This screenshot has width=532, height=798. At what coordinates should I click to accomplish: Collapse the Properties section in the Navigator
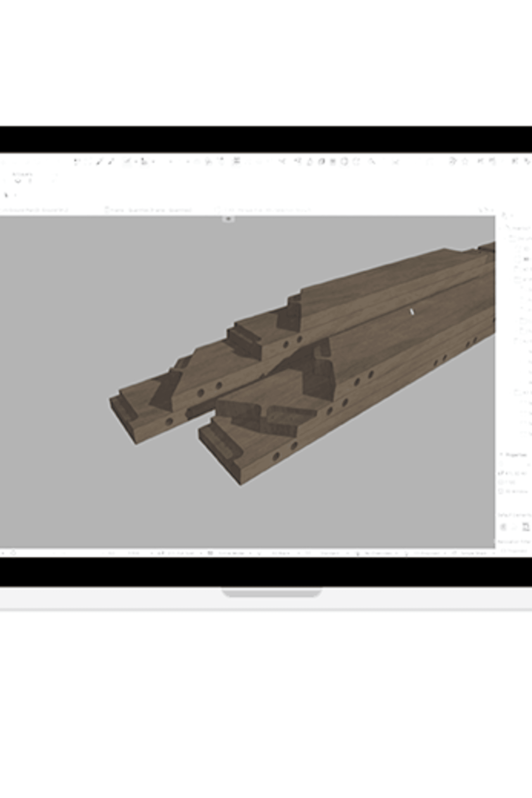coord(501,455)
